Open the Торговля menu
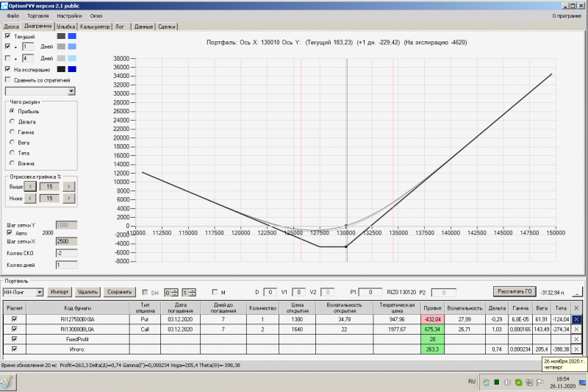The height and width of the screenshot is (392, 588). click(x=38, y=15)
